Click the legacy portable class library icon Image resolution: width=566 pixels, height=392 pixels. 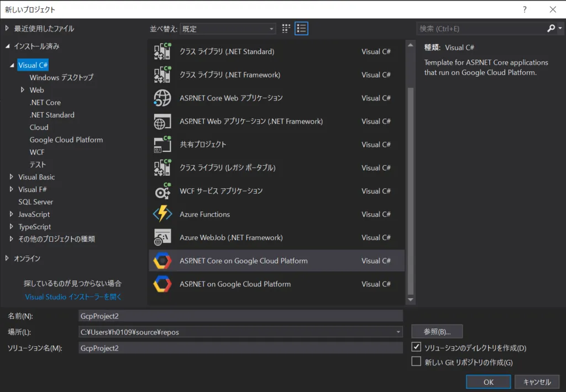[163, 168]
